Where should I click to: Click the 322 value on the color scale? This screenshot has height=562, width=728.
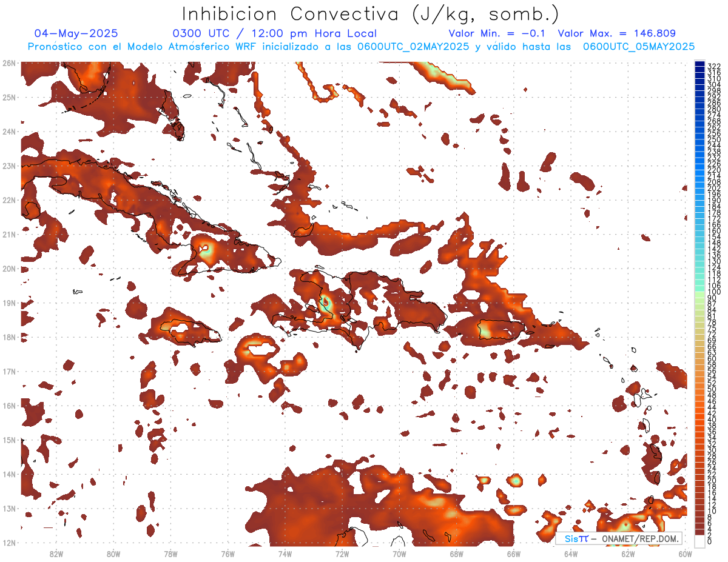[714, 66]
